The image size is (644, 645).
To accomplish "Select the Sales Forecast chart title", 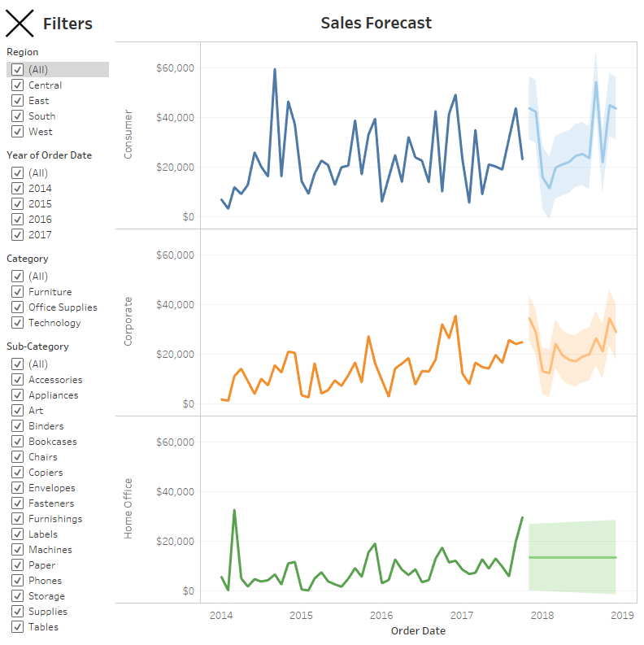I will point(376,23).
